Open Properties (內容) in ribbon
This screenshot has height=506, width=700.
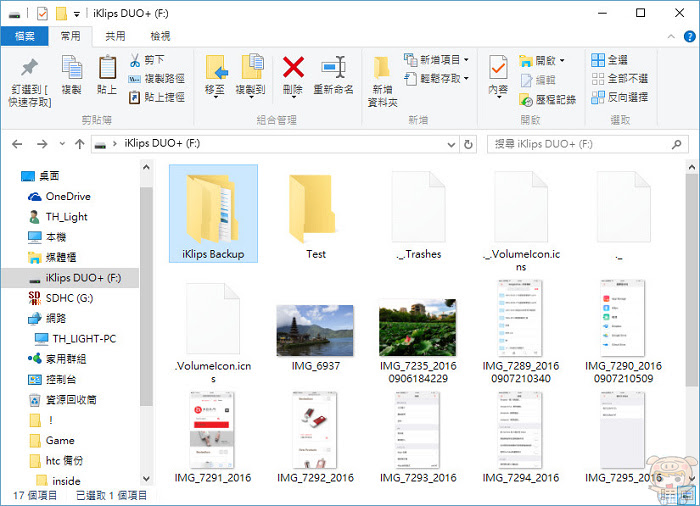pos(498,75)
